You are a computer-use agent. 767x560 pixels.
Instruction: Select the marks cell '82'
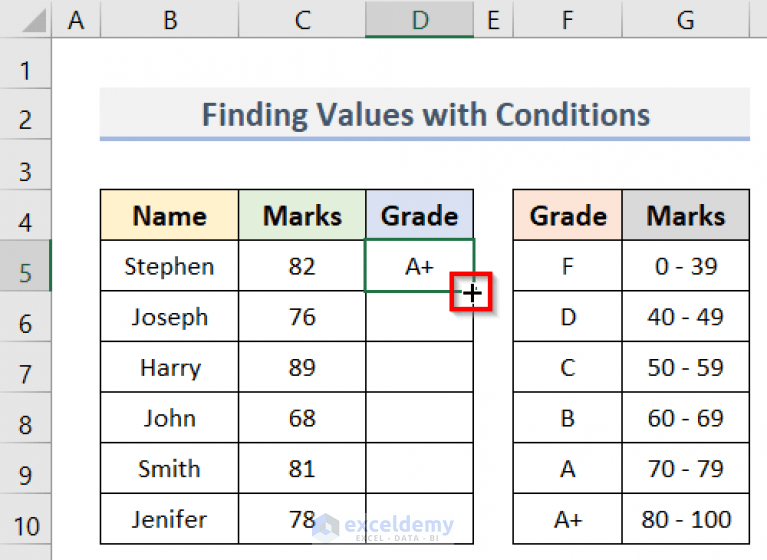pos(302,266)
